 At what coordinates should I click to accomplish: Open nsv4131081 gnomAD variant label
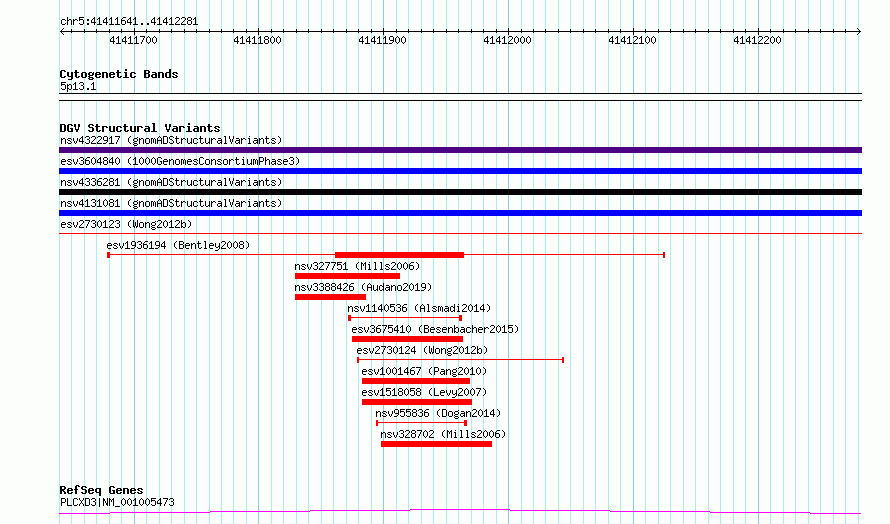click(171, 203)
